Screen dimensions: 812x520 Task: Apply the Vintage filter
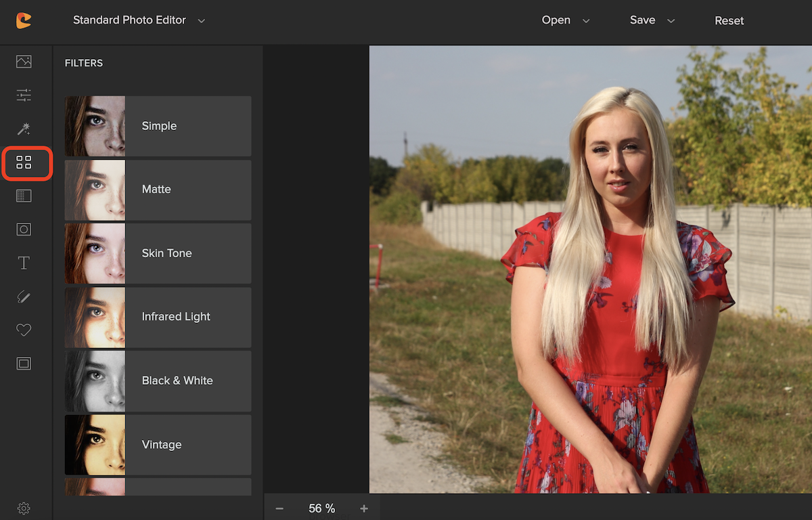158,445
